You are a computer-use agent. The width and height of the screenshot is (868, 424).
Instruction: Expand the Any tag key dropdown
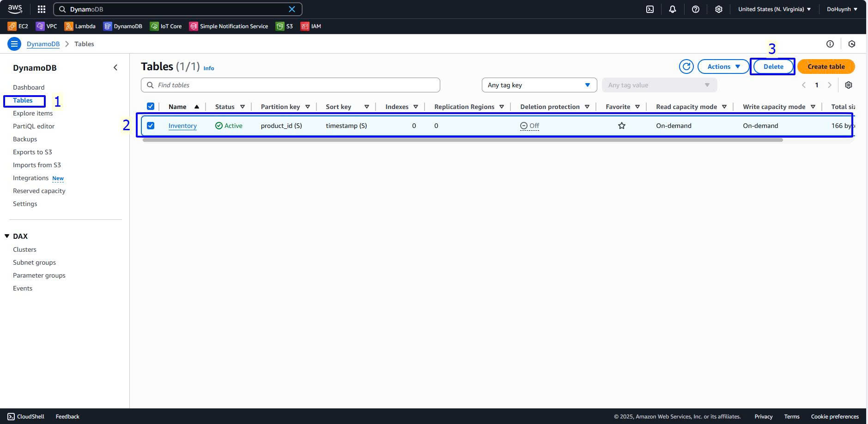tap(539, 85)
